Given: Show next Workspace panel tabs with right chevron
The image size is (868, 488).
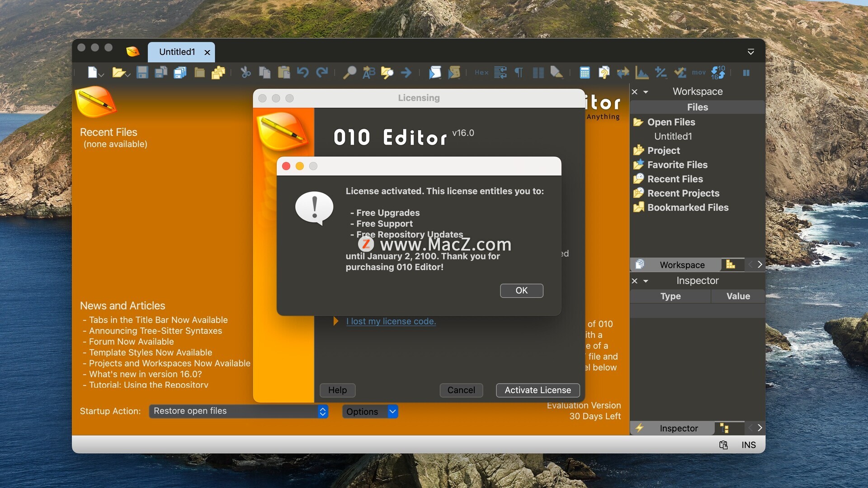Looking at the screenshot, I should 760,264.
